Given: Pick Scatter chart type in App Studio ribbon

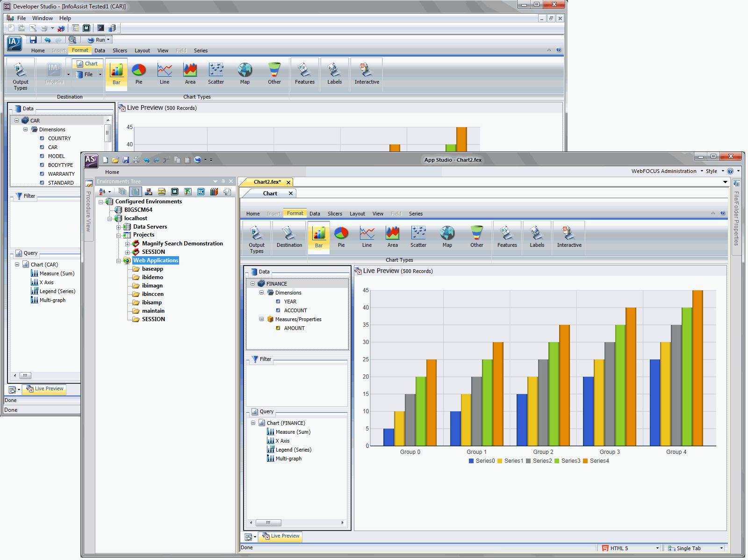Looking at the screenshot, I should pyautogui.click(x=418, y=237).
